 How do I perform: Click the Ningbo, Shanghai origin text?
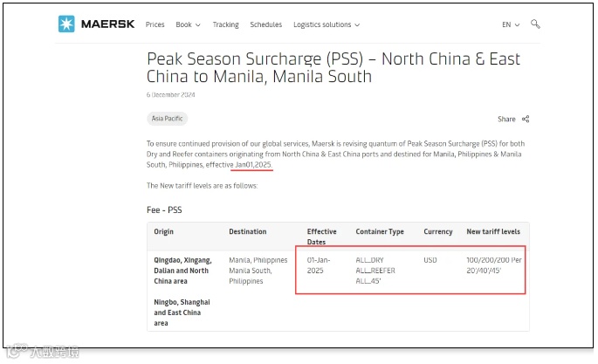182,312
